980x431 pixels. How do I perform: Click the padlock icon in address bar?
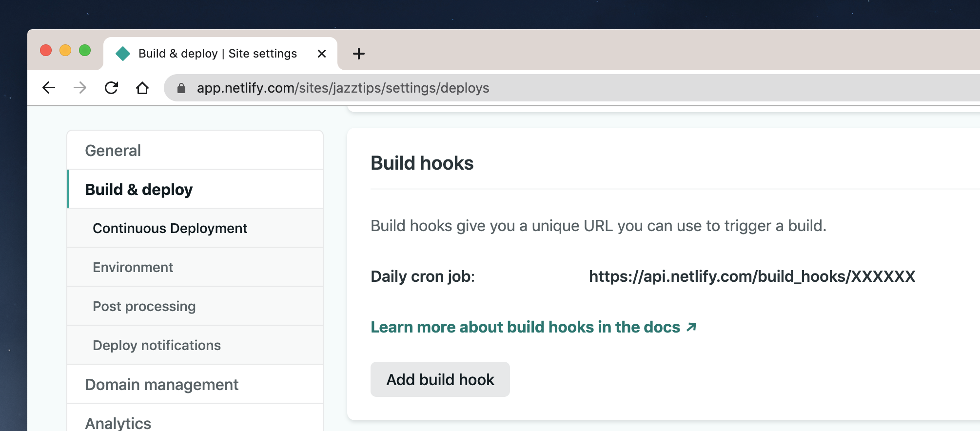coord(181,88)
